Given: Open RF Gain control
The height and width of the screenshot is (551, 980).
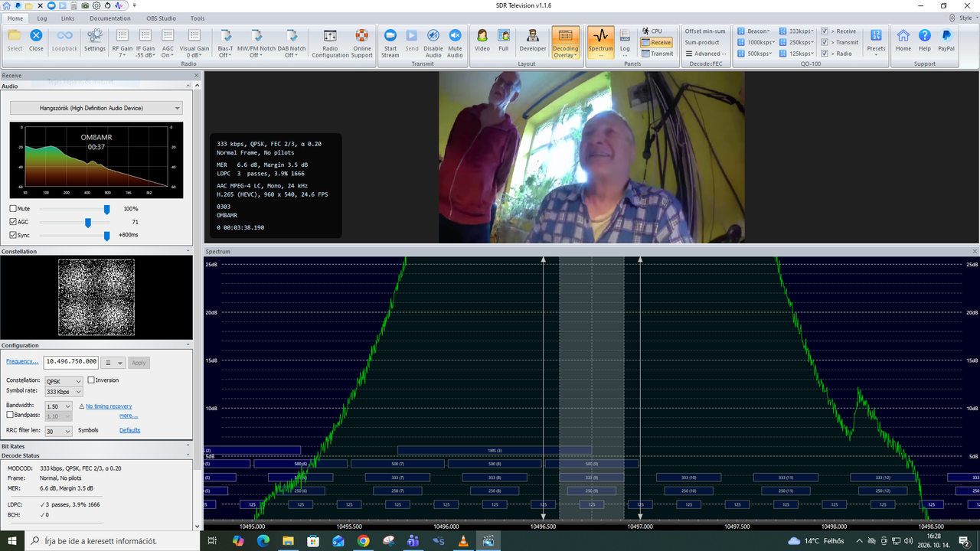Looking at the screenshot, I should point(122,43).
